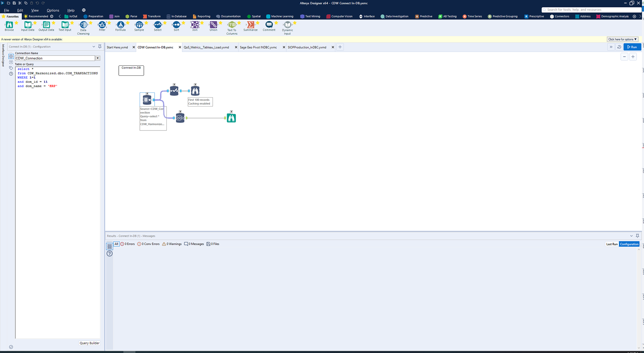Viewport: 644px width, 353px height.
Task: Open the schedule workflow history icon
Action: pyautogui.click(x=619, y=47)
